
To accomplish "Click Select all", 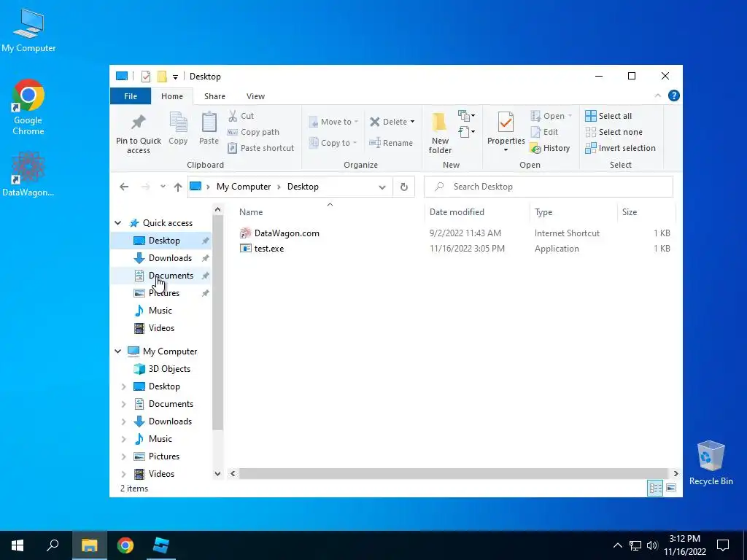I will click(608, 116).
